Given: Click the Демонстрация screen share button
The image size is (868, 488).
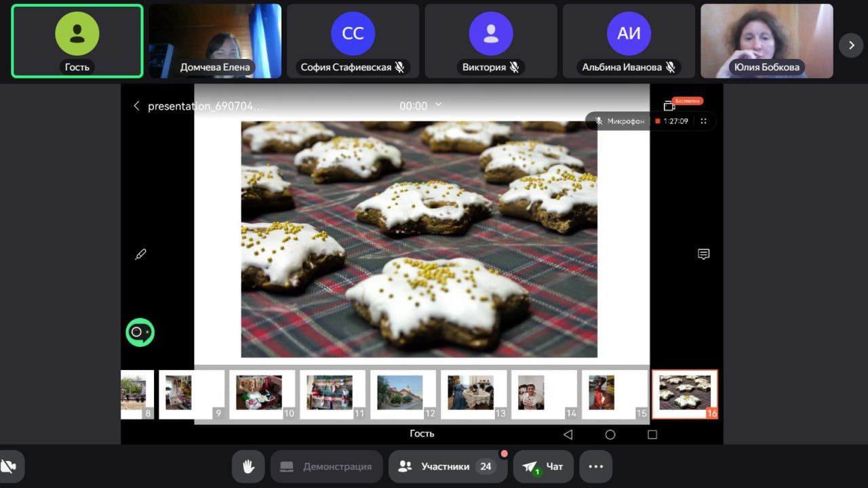Looking at the screenshot, I should [x=327, y=466].
